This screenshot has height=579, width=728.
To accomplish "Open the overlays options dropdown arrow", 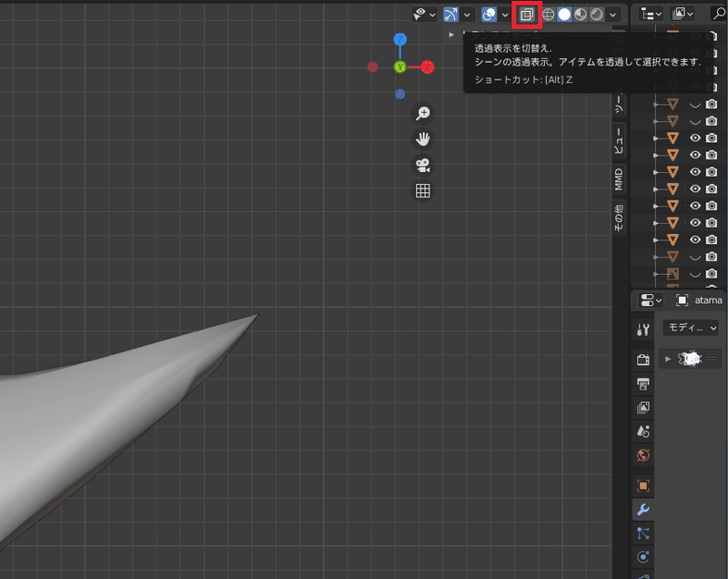I will coord(505,15).
